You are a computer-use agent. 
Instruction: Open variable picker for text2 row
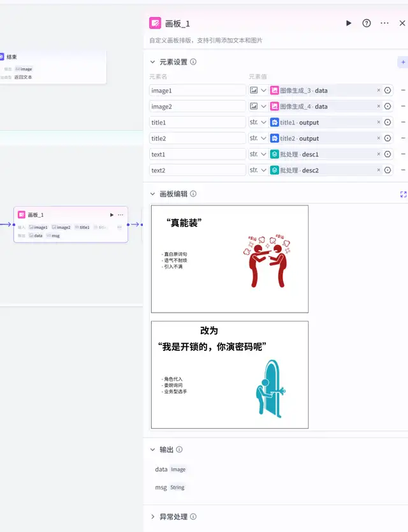pos(388,170)
